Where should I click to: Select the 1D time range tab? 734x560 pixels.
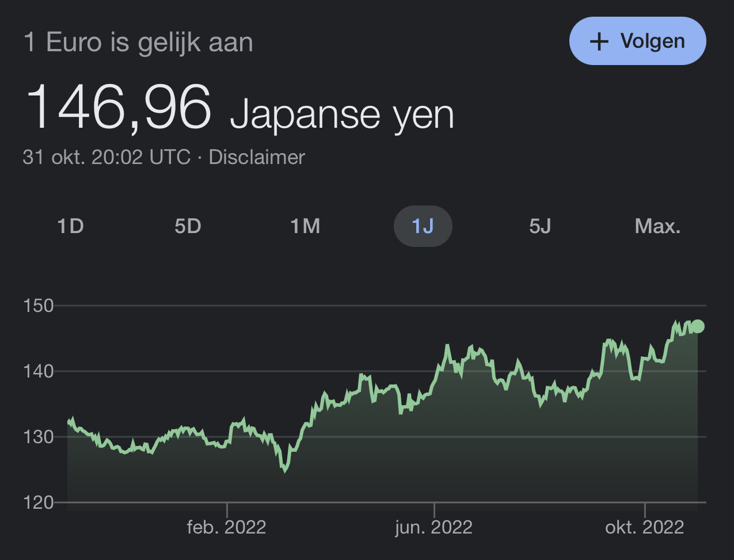click(71, 226)
